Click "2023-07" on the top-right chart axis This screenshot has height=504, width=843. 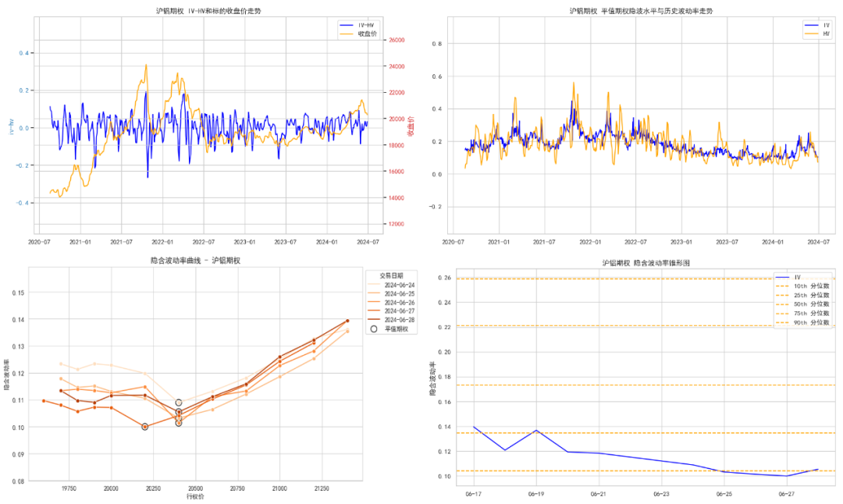tap(727, 243)
